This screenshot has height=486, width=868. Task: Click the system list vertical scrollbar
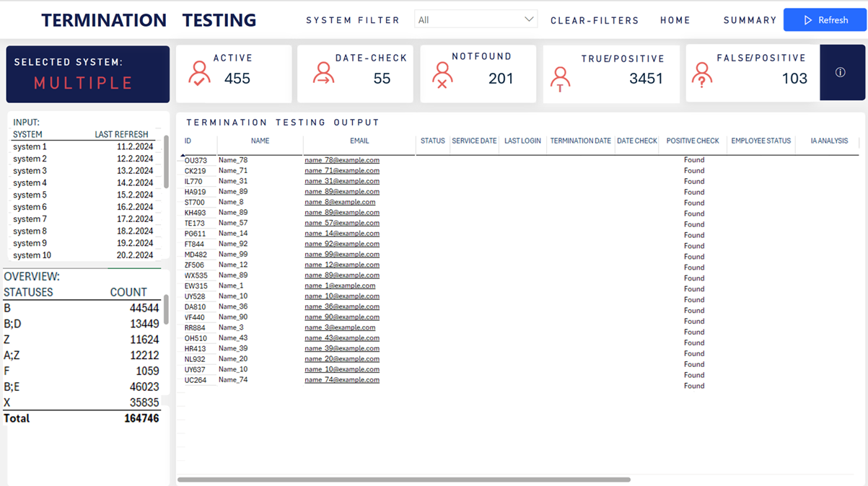point(167,162)
